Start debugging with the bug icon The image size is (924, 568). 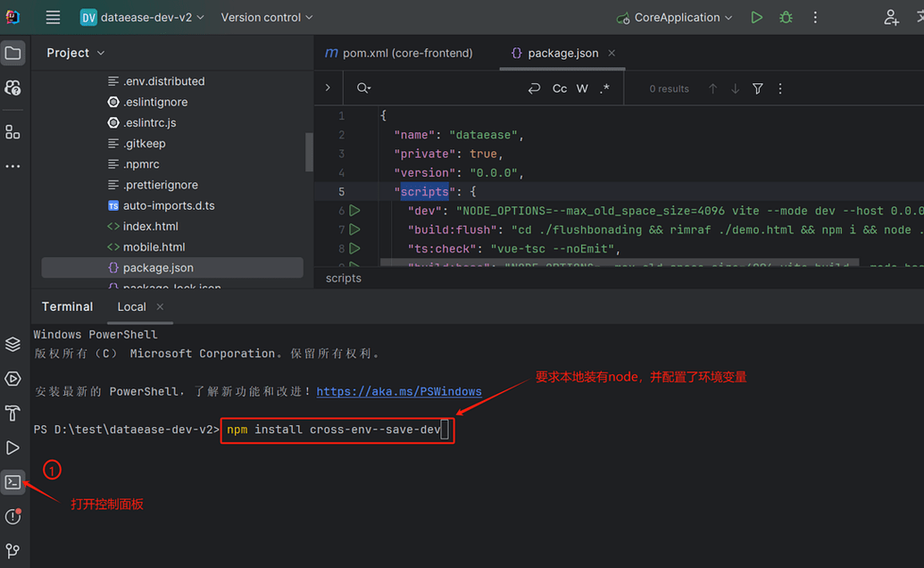pyautogui.click(x=786, y=17)
